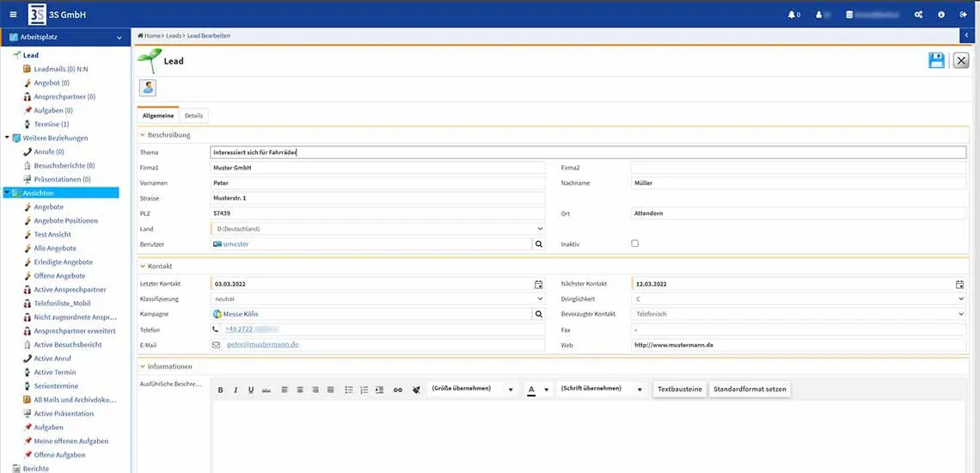Collapse the Weitere Beziehungen tree node
The image size is (980, 473).
coord(7,138)
